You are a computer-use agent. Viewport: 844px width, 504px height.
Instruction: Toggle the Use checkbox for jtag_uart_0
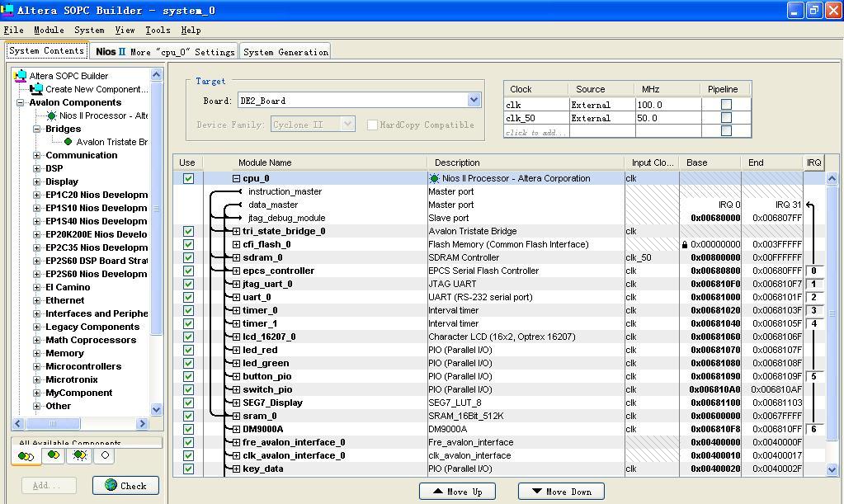pos(188,284)
